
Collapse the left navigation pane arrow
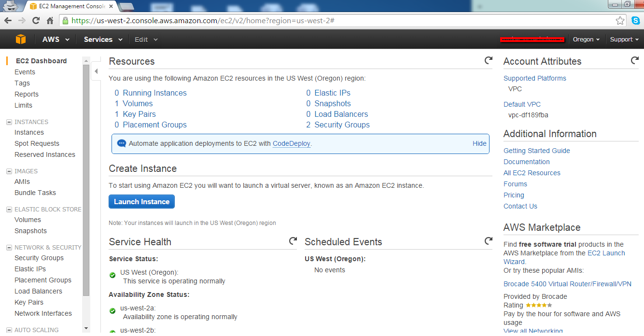point(96,71)
